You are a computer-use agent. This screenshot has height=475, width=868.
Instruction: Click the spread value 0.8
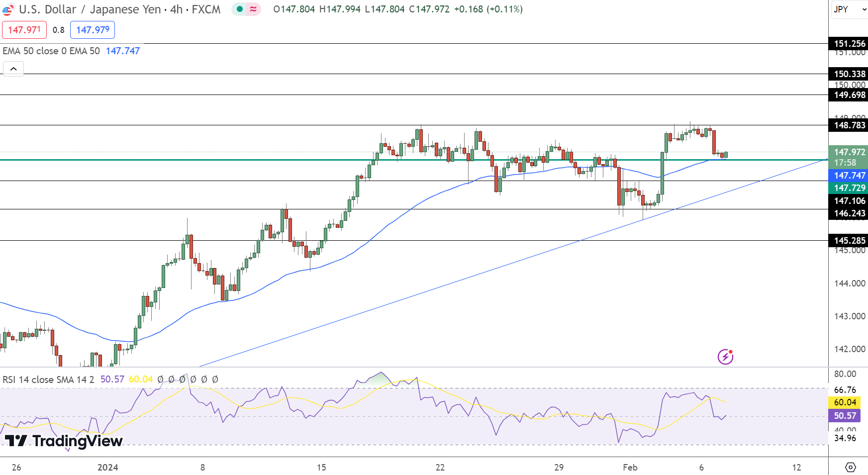[59, 30]
